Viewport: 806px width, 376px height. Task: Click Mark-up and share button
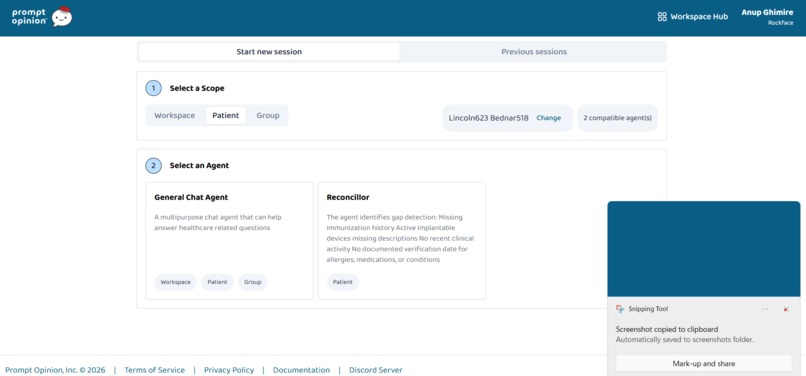(704, 364)
